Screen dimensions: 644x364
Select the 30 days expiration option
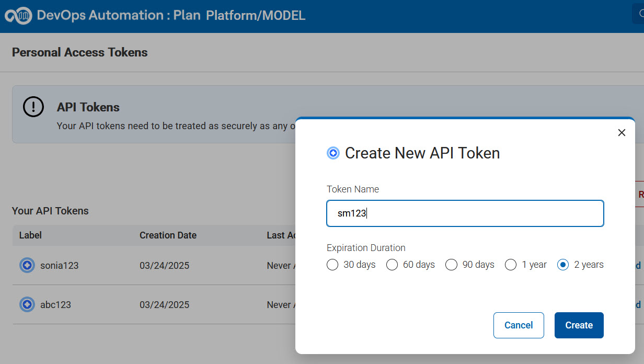pyautogui.click(x=332, y=265)
